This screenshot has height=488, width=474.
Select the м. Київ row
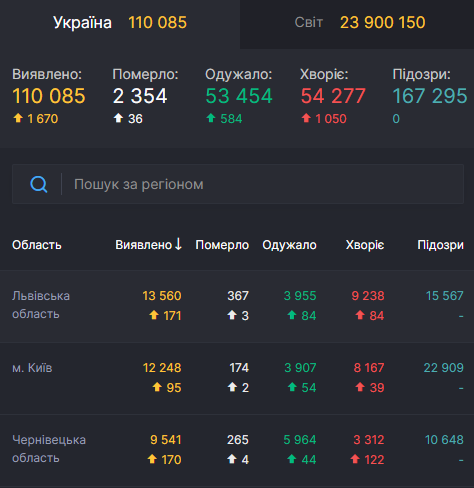(x=237, y=378)
